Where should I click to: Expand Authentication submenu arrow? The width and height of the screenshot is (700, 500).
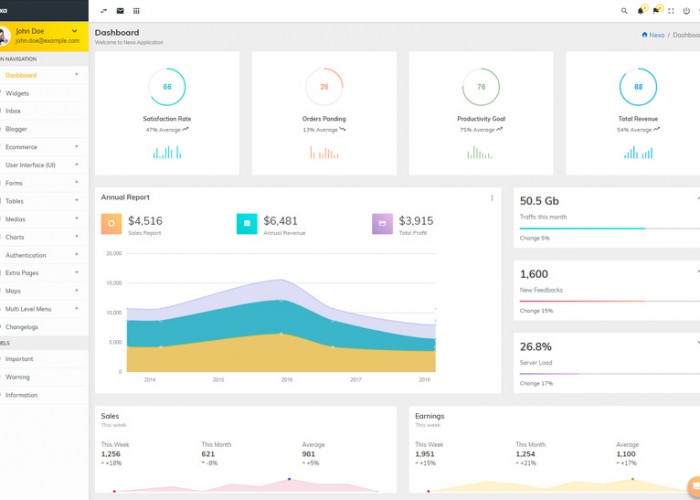[x=77, y=254]
